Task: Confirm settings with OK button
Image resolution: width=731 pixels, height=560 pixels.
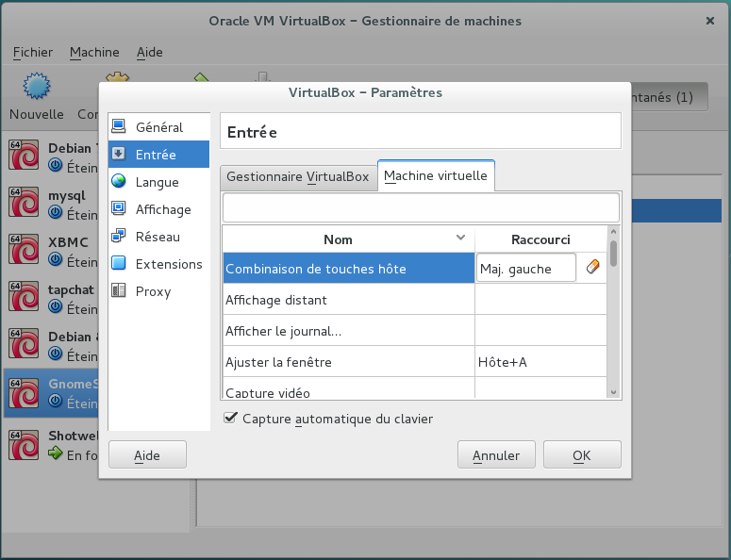Action: pos(582,454)
